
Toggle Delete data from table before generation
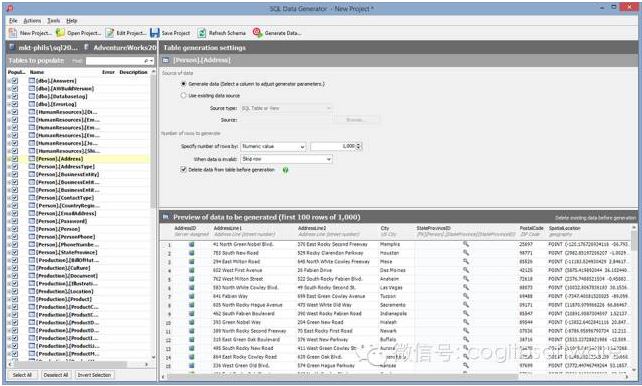[183, 169]
